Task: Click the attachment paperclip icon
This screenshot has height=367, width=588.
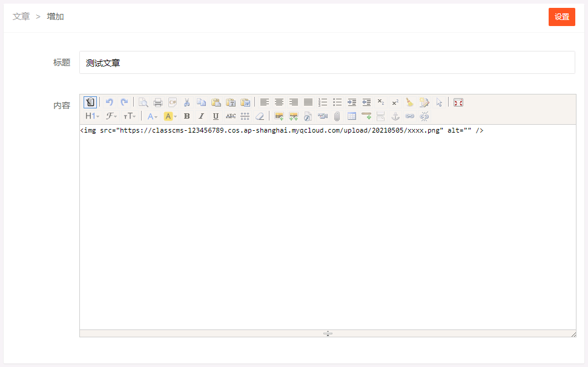Action: [337, 116]
